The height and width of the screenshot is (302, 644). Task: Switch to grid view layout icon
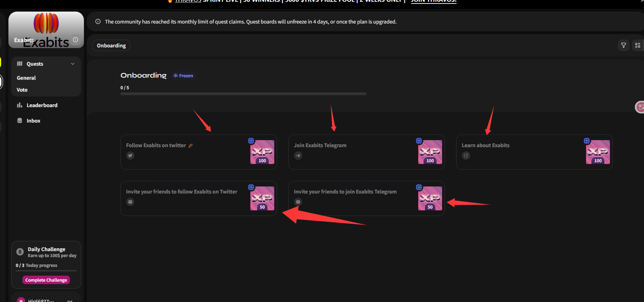(637, 45)
